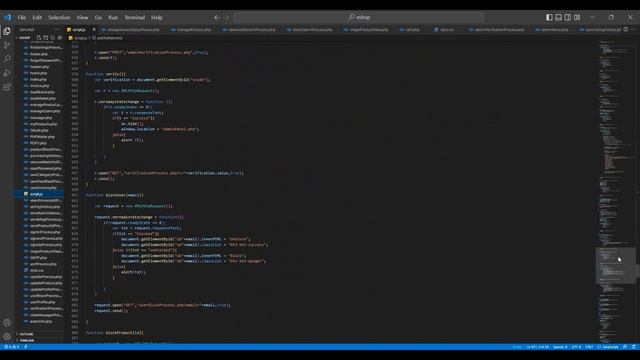Switch to the script.js editor tab

[79, 30]
